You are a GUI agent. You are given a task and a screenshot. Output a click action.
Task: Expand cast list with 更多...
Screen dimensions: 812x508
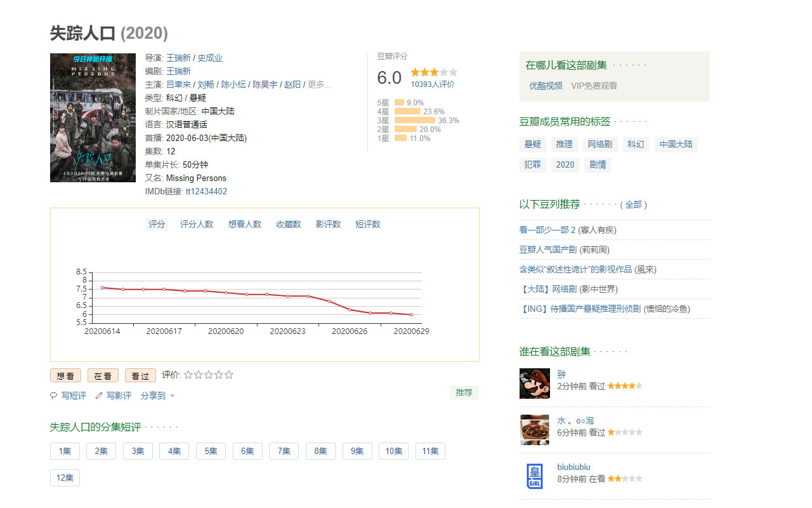tap(319, 84)
